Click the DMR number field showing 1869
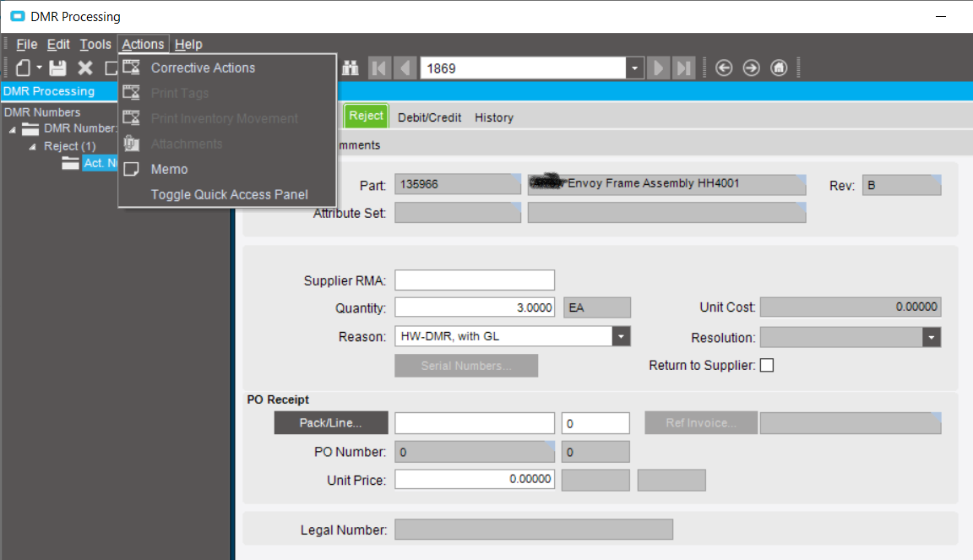The image size is (973, 560). click(x=523, y=68)
